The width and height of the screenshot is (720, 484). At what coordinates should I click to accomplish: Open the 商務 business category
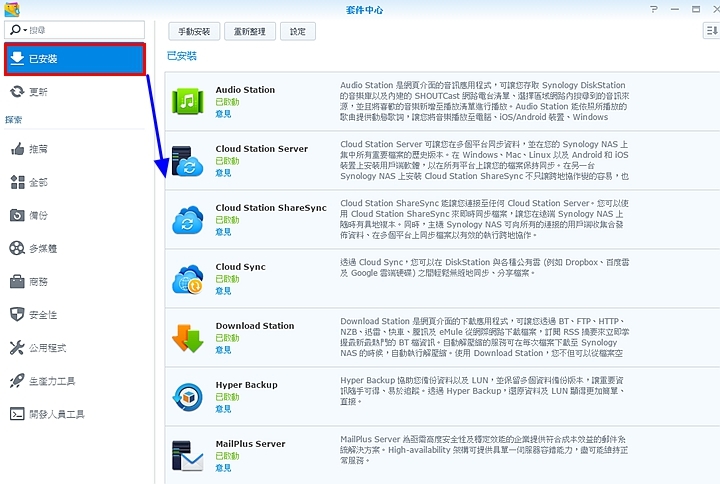[x=75, y=281]
